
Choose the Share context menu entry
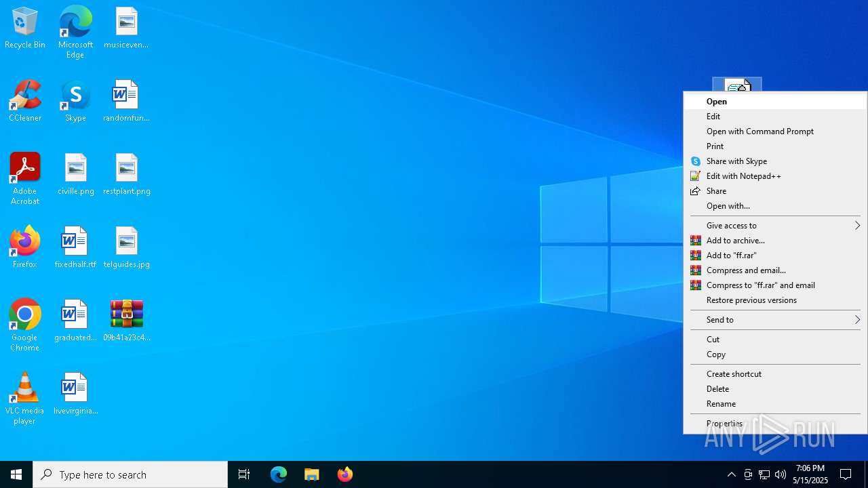[x=775, y=191]
